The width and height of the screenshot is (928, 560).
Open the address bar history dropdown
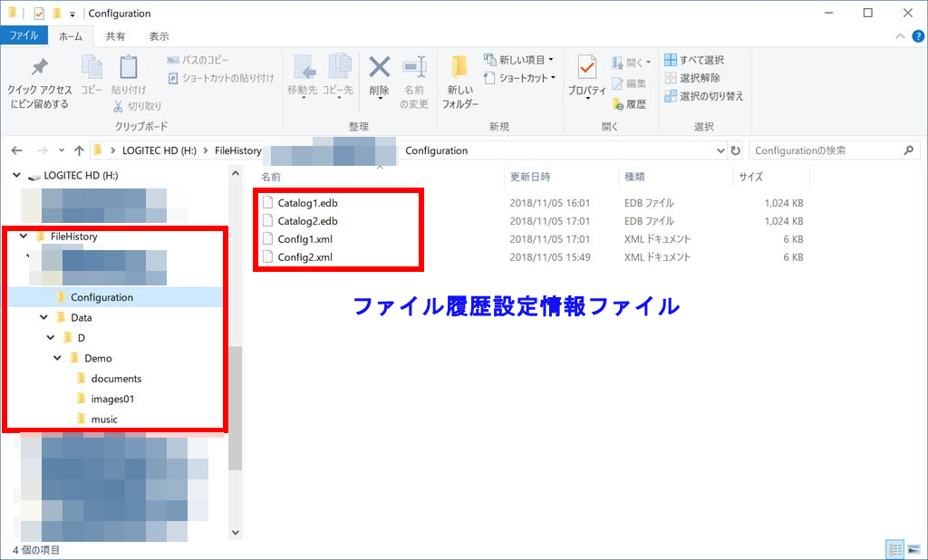(720, 150)
